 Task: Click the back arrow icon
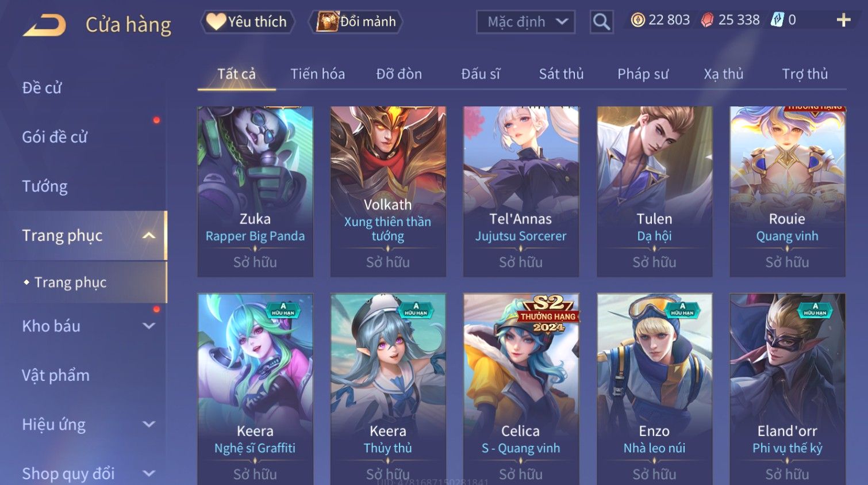click(44, 25)
